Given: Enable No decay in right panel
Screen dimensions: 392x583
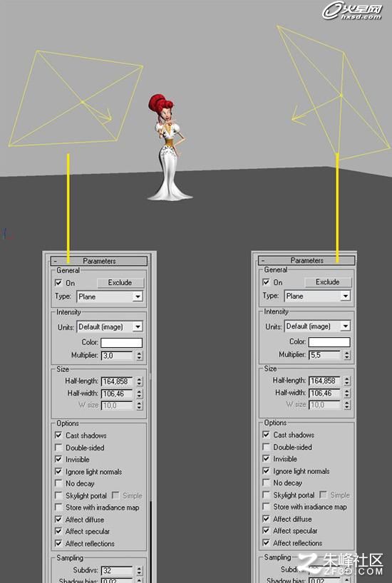Looking at the screenshot, I should click(266, 483).
